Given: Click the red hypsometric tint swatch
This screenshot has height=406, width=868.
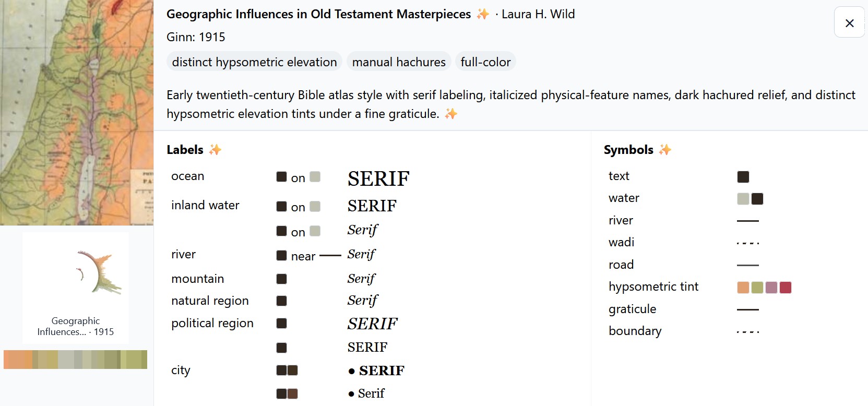Looking at the screenshot, I should click(x=786, y=288).
